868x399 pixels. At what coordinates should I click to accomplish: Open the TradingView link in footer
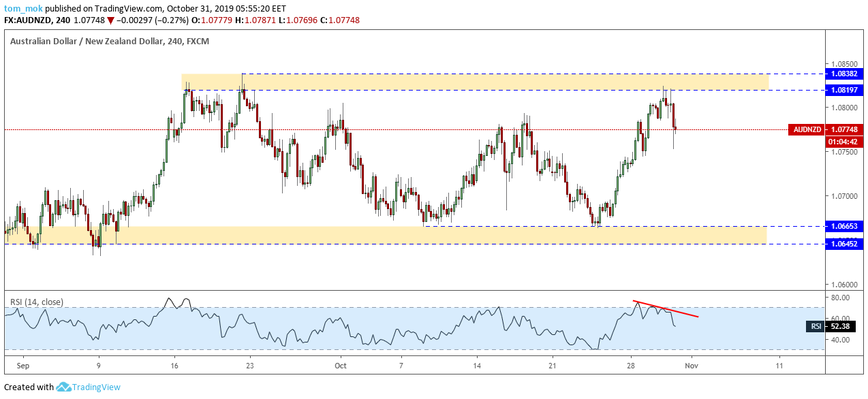point(97,387)
